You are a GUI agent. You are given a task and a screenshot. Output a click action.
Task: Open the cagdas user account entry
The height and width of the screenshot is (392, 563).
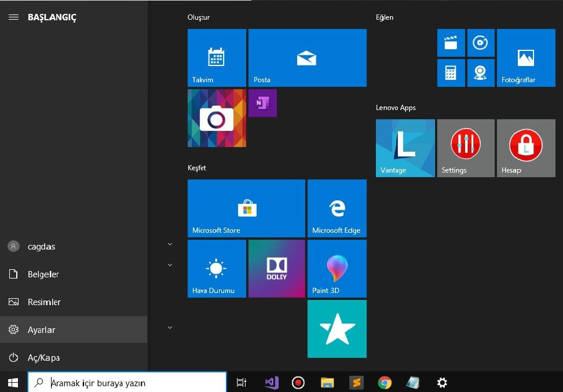74,247
